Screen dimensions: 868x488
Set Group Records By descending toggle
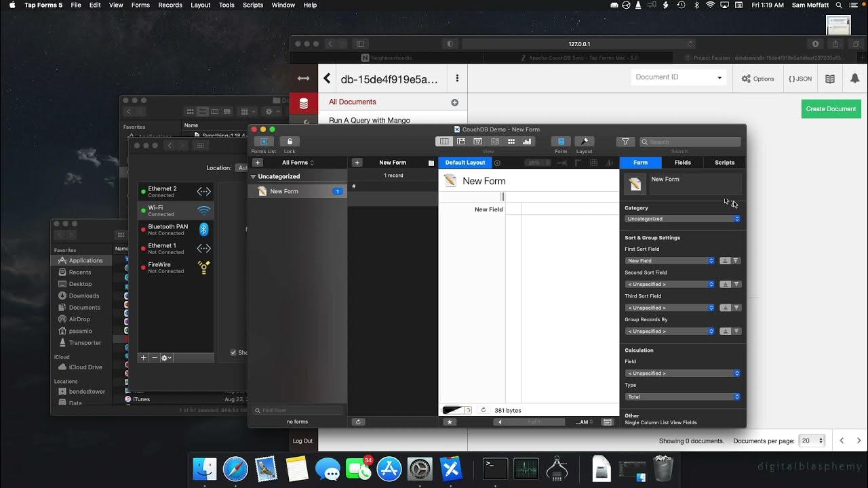pos(736,331)
